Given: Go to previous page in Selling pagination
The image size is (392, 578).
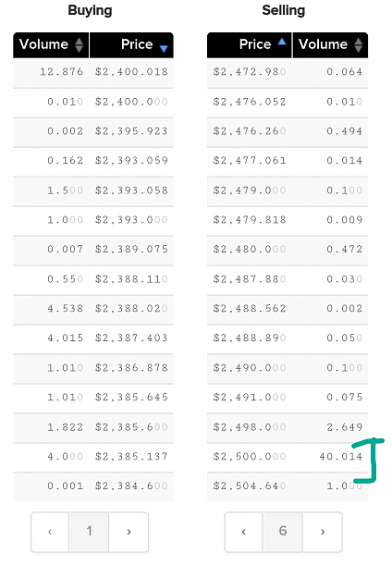Looking at the screenshot, I should coord(244,532).
